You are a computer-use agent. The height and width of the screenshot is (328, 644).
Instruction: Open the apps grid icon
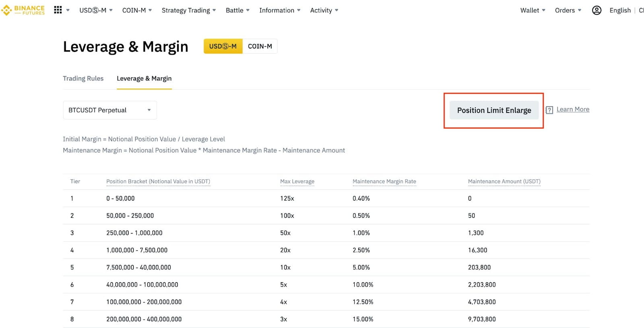coord(58,10)
